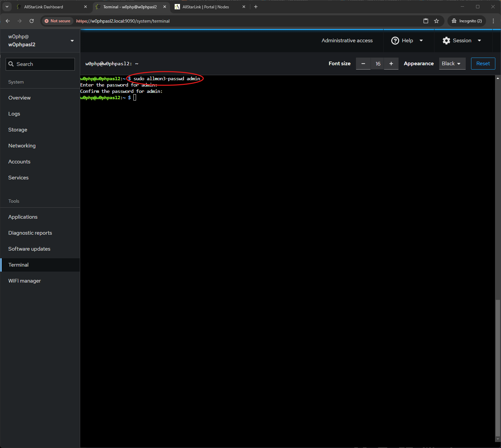The image size is (501, 448).
Task: Decrease terminal font size
Action: tap(363, 64)
